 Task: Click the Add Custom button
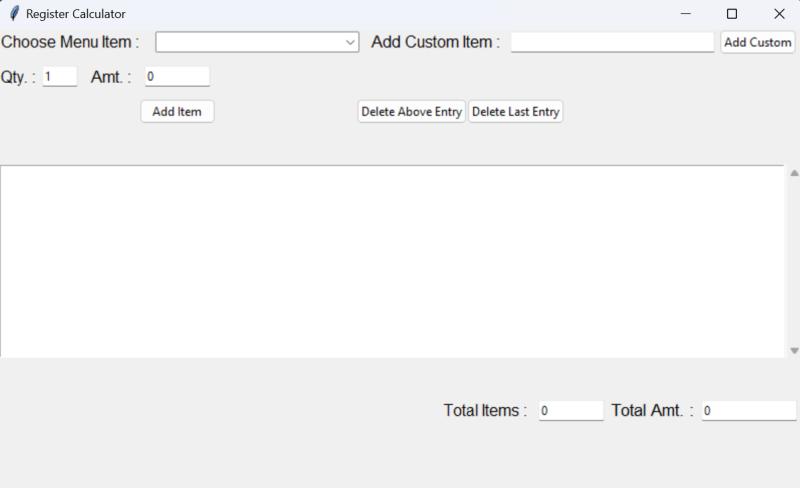pyautogui.click(x=758, y=42)
